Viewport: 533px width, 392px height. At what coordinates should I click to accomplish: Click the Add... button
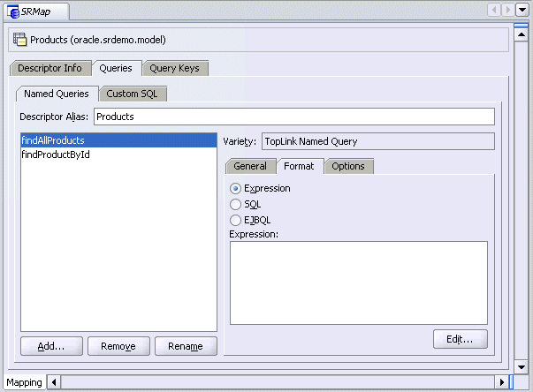51,346
